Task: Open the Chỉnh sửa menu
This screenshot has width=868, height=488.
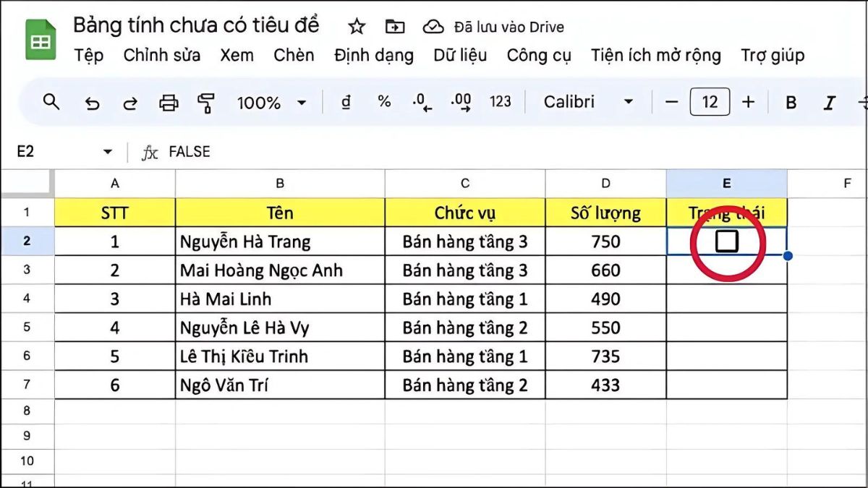Action: (162, 56)
